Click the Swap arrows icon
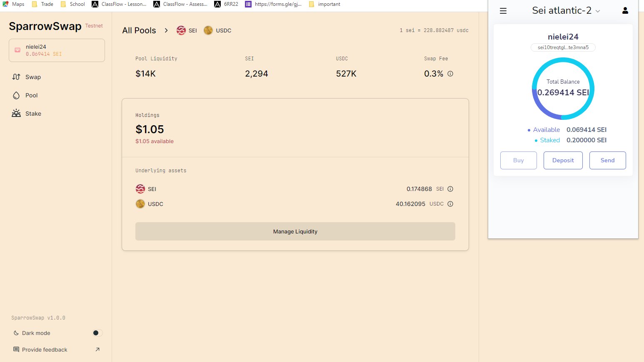 (16, 77)
